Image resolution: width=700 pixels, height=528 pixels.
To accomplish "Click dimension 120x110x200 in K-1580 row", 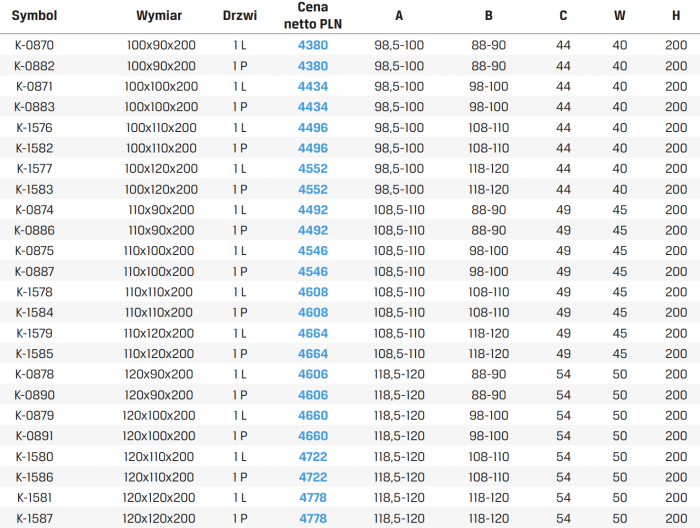I will pos(159,457).
